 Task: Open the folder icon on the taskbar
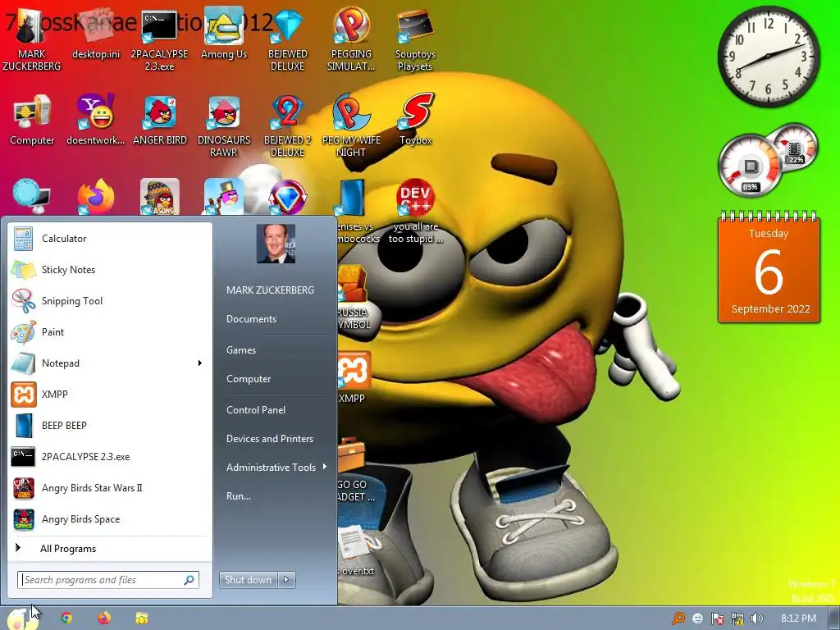tap(141, 619)
